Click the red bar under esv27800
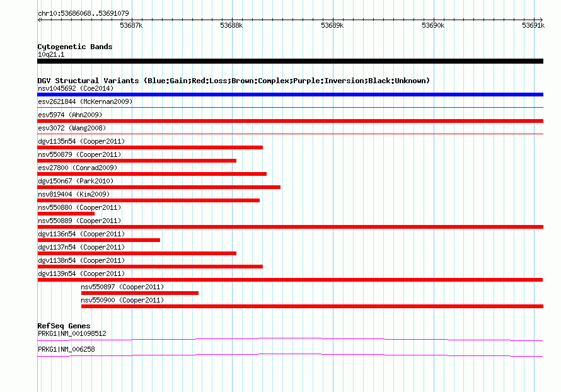The height and width of the screenshot is (392, 561). click(152, 174)
